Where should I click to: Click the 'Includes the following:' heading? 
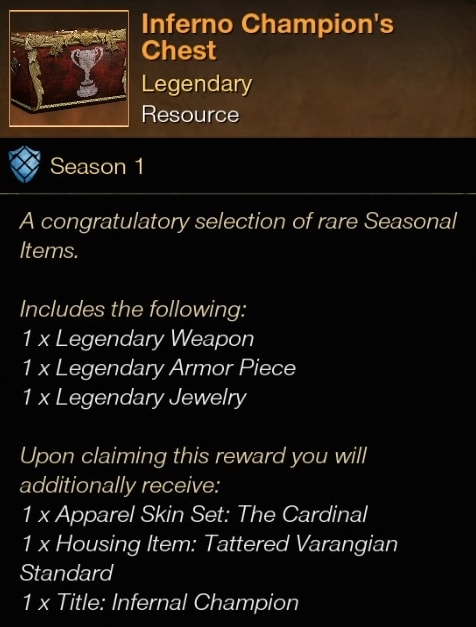(x=133, y=310)
